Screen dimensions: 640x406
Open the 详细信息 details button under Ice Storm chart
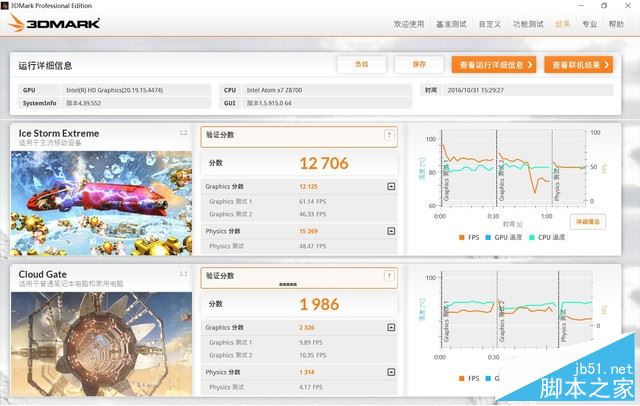click(588, 222)
